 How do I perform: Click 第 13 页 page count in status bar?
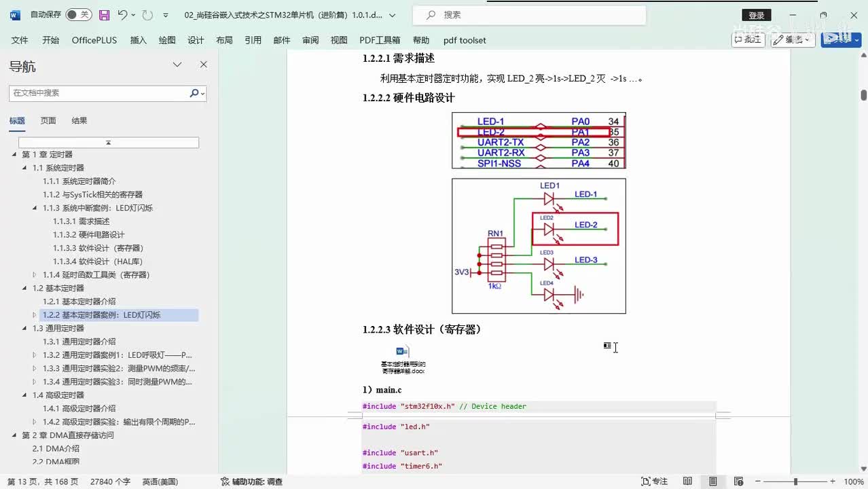pyautogui.click(x=43, y=482)
